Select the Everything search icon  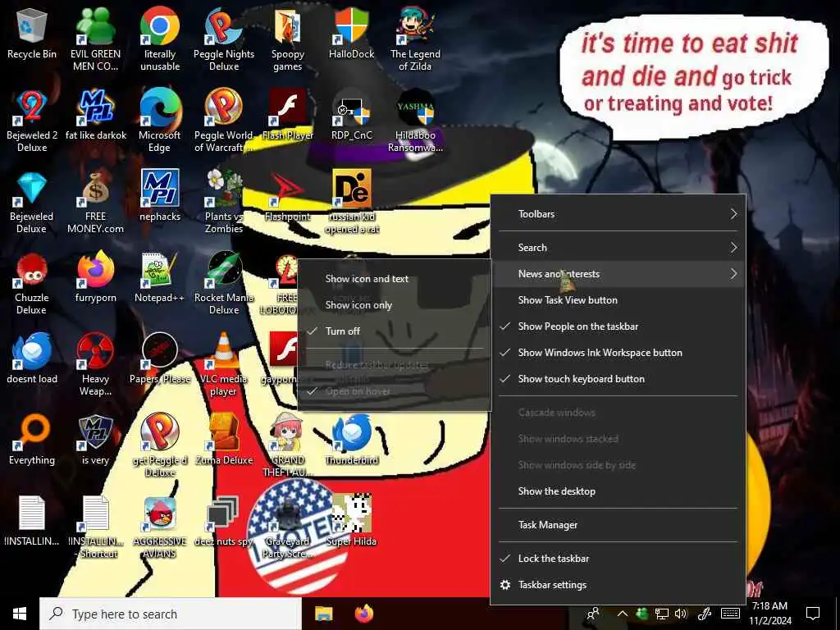coord(32,440)
